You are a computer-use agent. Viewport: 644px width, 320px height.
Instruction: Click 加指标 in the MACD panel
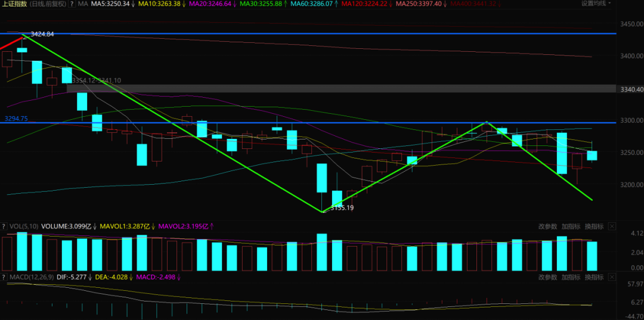pyautogui.click(x=571, y=277)
